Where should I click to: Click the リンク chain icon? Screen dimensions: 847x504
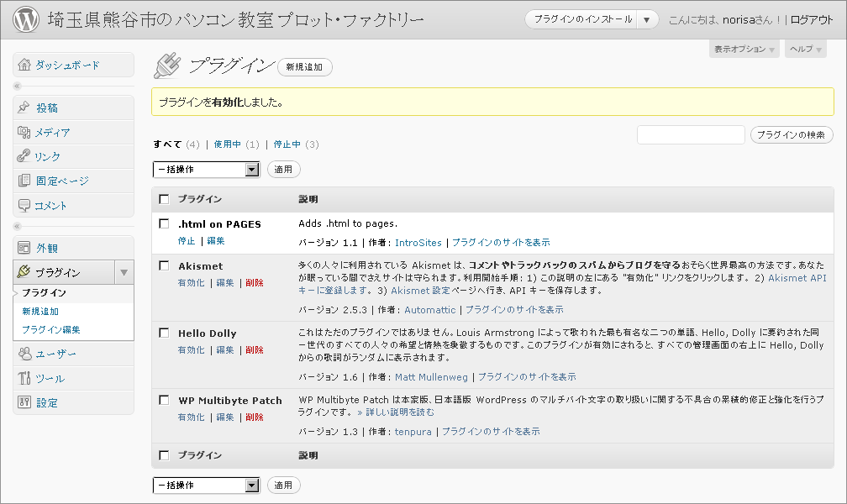click(x=24, y=156)
